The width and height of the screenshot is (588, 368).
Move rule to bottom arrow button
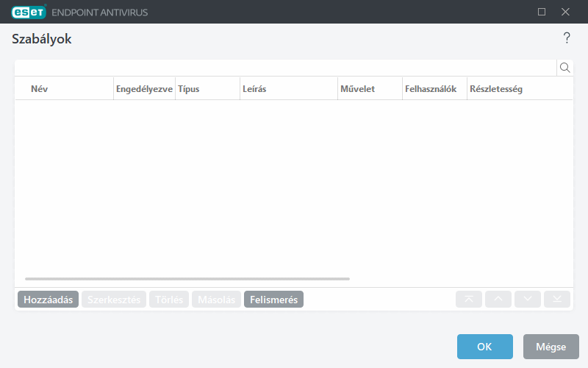tap(557, 300)
